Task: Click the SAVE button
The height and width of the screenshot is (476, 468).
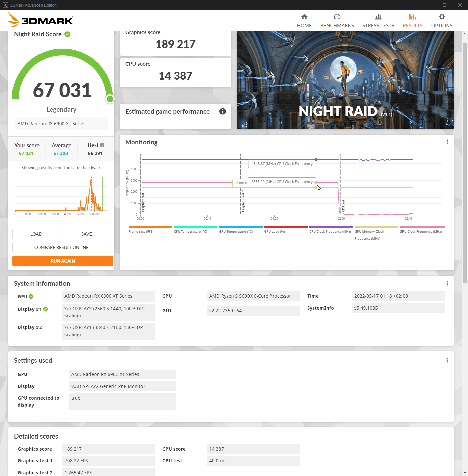Action: [x=86, y=234]
